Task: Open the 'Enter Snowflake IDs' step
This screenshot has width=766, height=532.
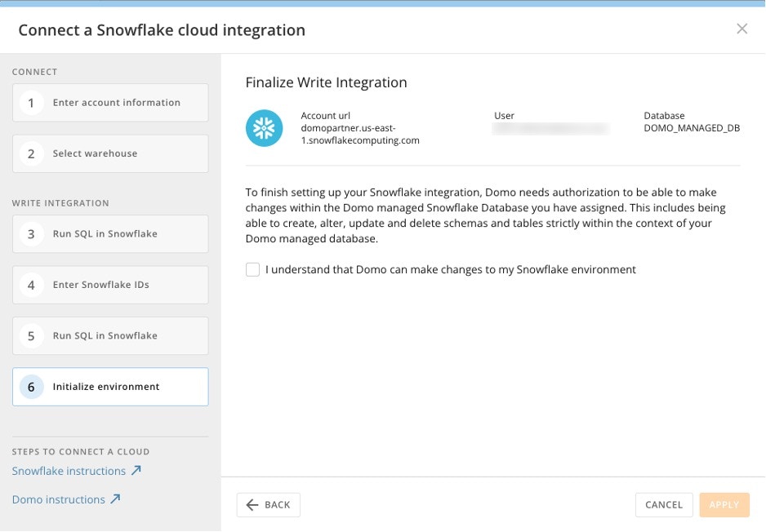Action: pyautogui.click(x=110, y=285)
